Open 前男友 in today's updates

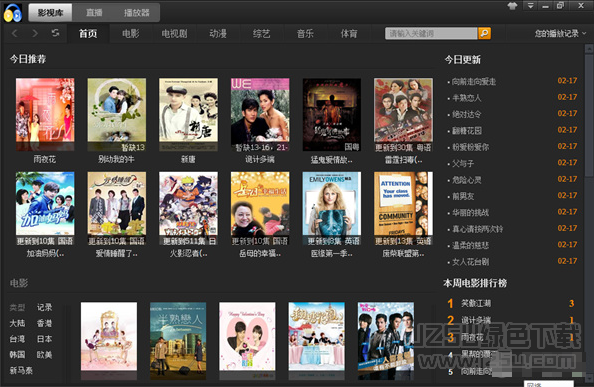(463, 196)
